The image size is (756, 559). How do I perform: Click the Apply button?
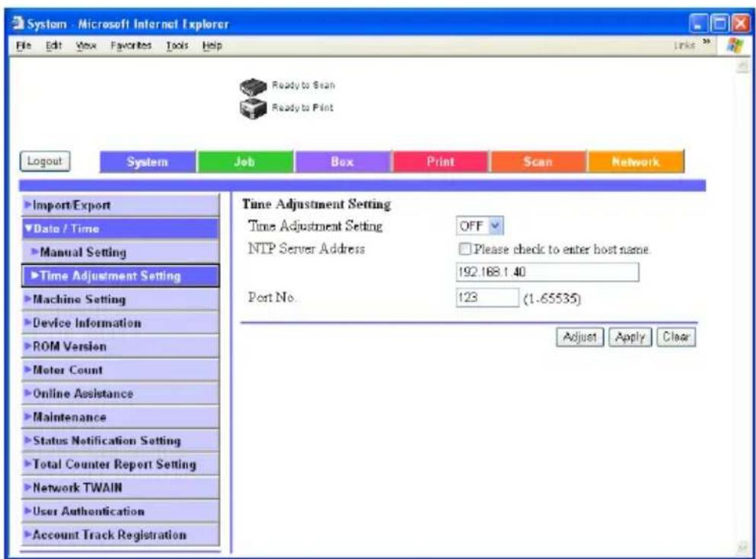point(630,337)
